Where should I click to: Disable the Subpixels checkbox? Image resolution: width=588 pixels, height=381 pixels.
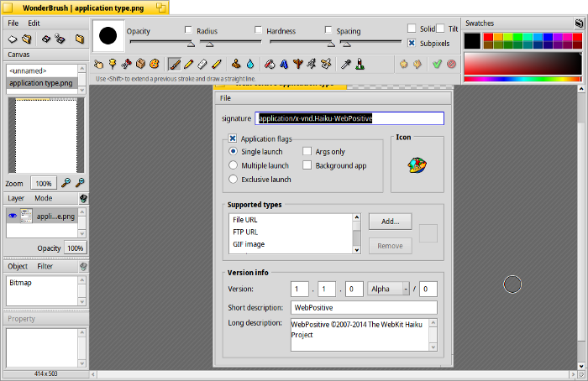tap(412, 43)
